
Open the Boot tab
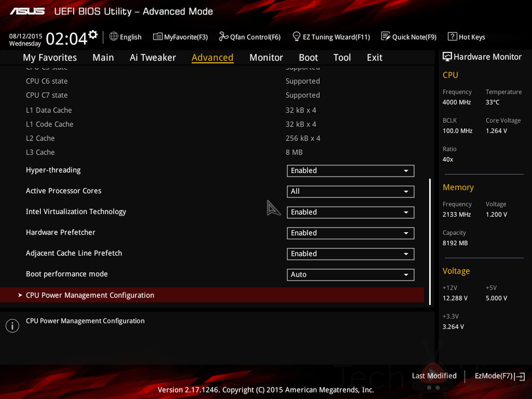(x=308, y=58)
